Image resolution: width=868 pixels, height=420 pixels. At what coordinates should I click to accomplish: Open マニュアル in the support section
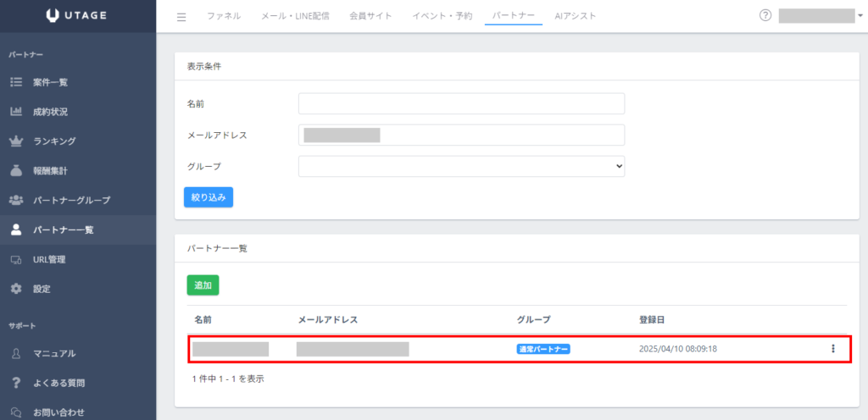pyautogui.click(x=54, y=353)
